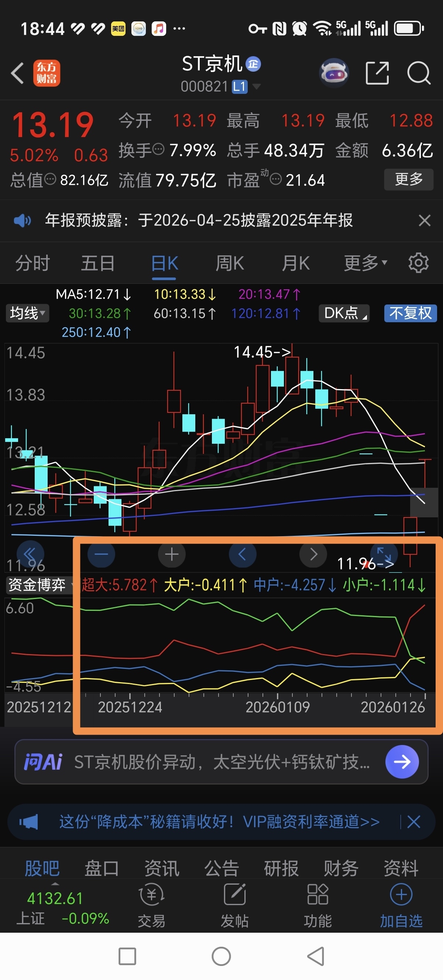Close the annual report disclosure notice
Image resolution: width=443 pixels, height=980 pixels.
(x=425, y=220)
